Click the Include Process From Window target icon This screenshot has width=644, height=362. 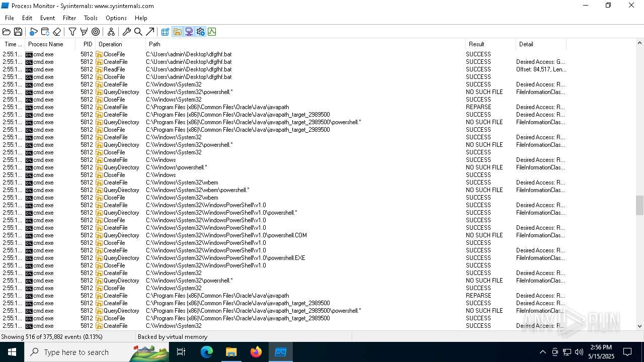click(x=96, y=32)
